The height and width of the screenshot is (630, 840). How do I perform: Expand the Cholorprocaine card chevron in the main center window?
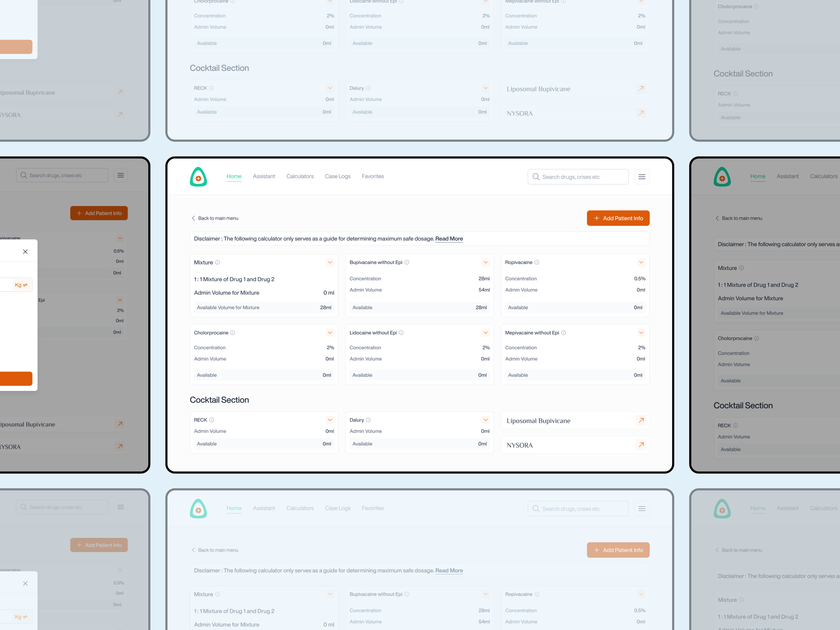point(330,332)
